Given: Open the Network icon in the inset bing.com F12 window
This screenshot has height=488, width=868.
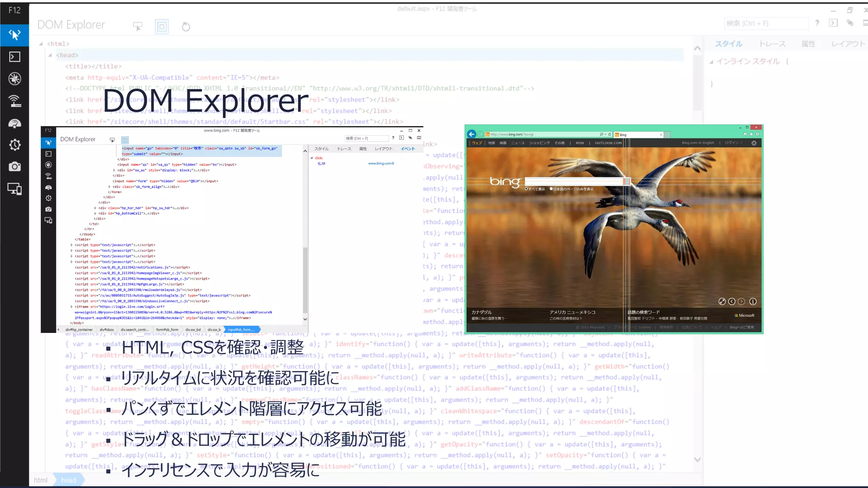Looking at the screenshot, I should click(x=48, y=176).
